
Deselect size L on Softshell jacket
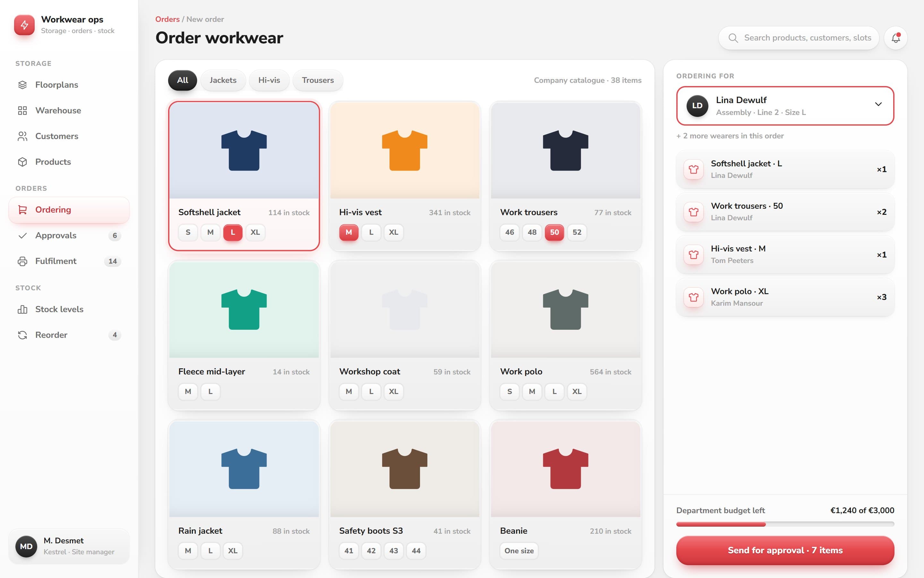[x=233, y=232]
